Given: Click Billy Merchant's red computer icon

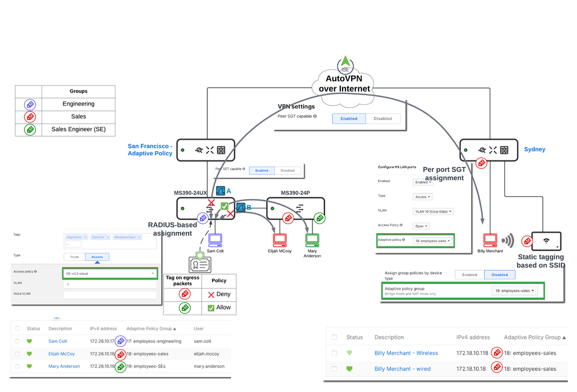Looking at the screenshot, I should pos(490,239).
